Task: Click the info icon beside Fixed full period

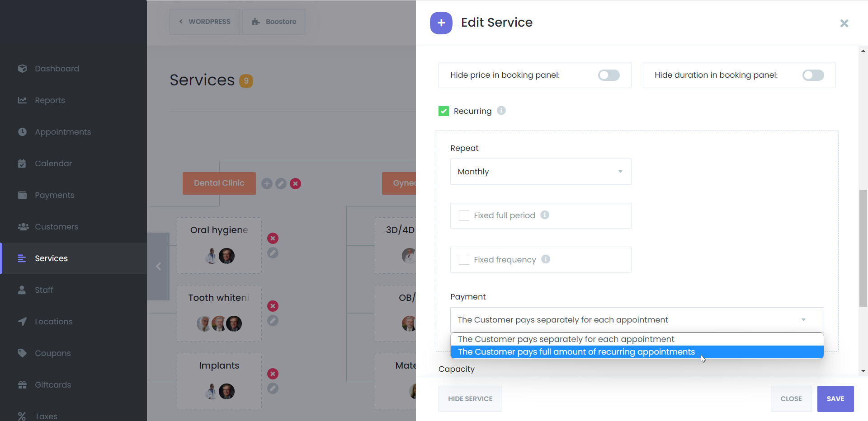Action: tap(545, 215)
